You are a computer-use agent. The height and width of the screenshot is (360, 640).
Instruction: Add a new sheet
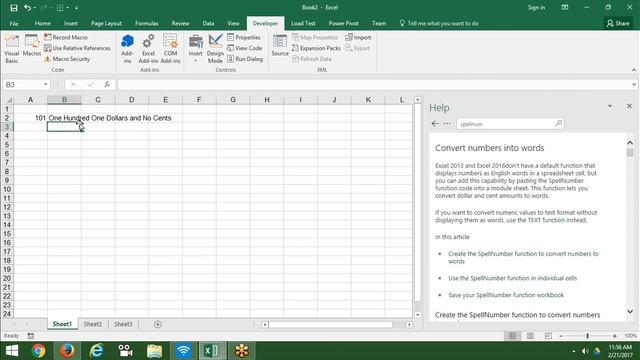158,324
